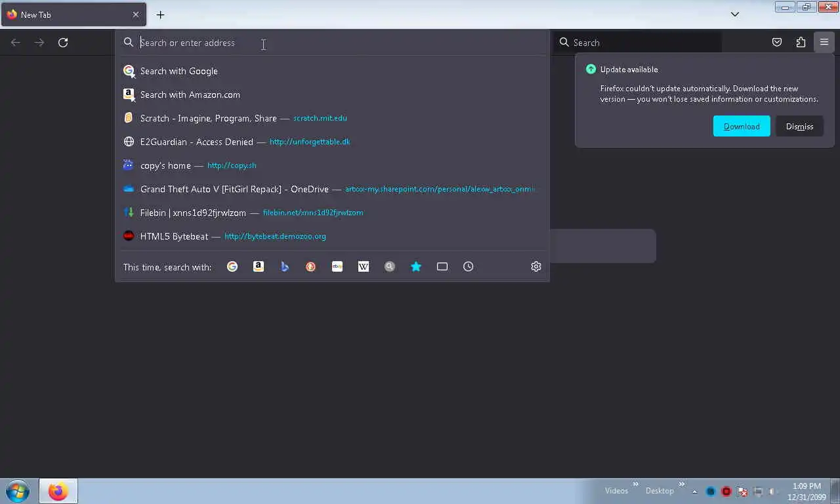Download the Firefox update
This screenshot has height=504, width=840.
742,126
